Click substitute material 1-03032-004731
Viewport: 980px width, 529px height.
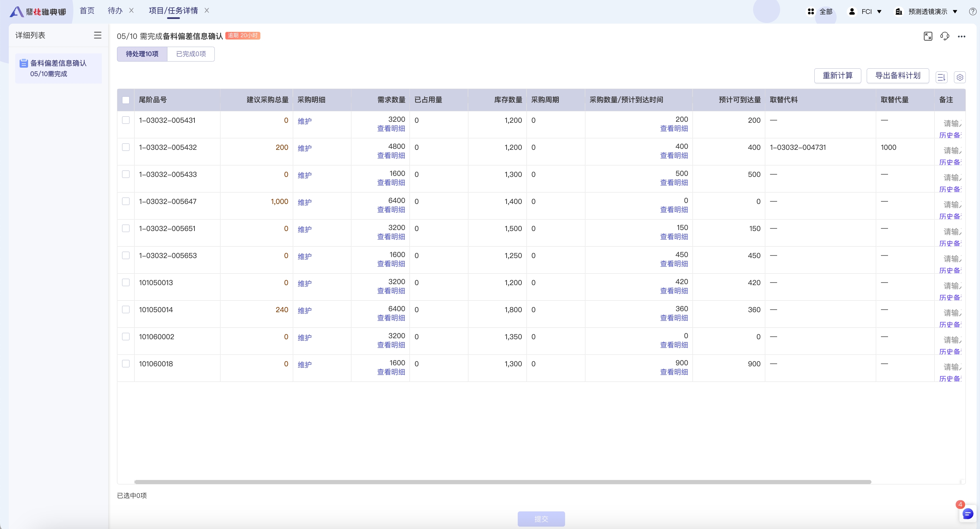click(798, 147)
